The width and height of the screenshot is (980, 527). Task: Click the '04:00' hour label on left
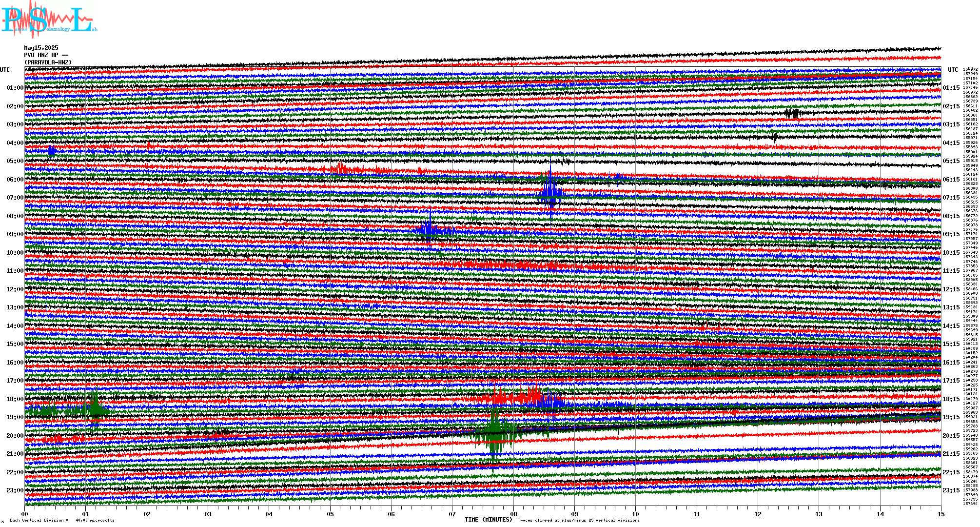pos(15,143)
